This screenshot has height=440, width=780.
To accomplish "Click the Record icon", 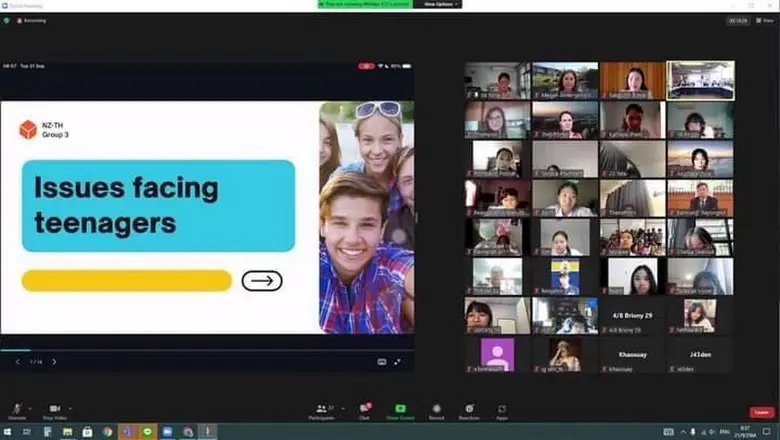I will [436, 408].
